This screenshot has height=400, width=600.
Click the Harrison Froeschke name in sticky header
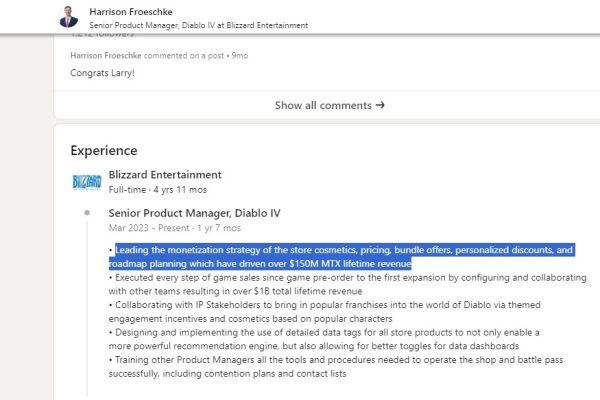(x=131, y=12)
